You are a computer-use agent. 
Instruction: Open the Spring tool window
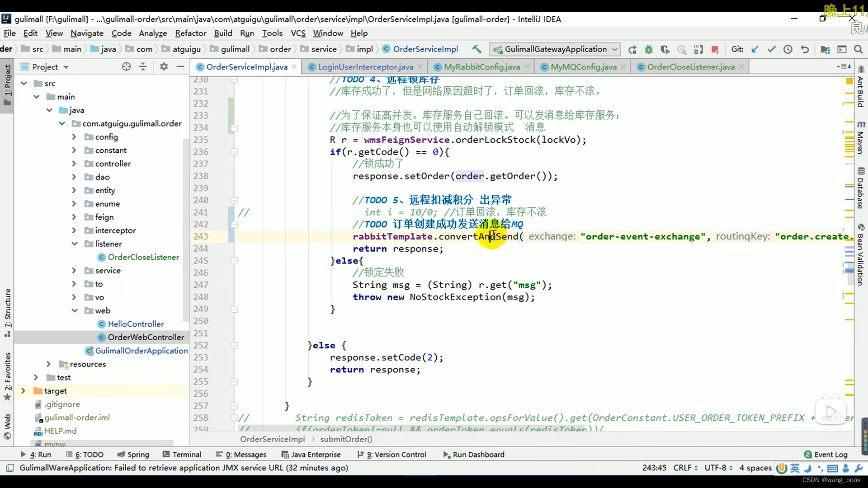click(x=133, y=455)
